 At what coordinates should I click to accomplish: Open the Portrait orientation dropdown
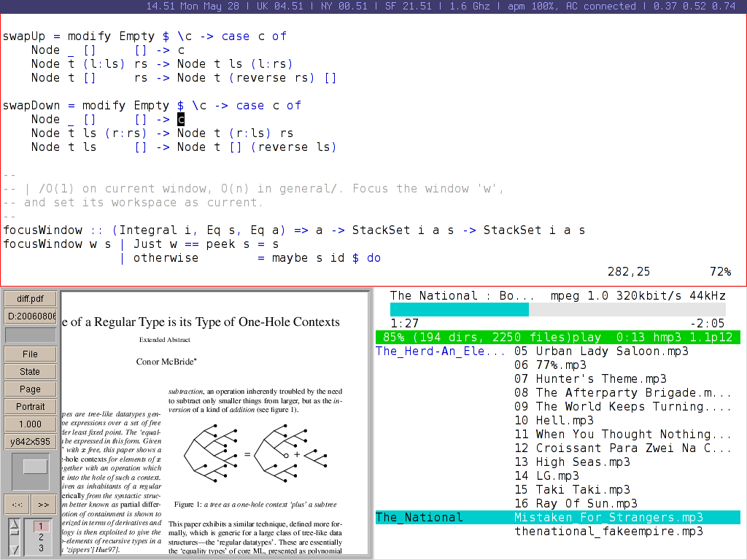(30, 407)
